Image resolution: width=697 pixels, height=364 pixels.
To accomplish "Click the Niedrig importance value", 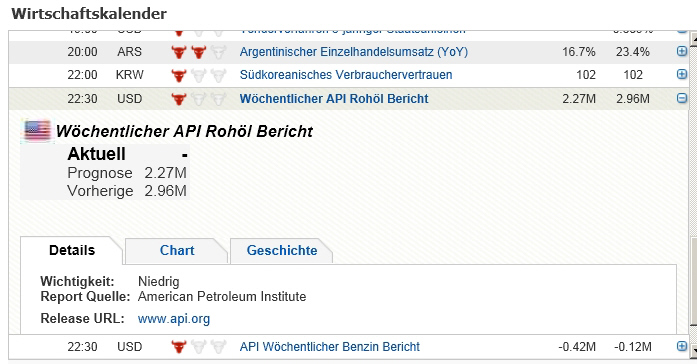I will click(x=159, y=281).
